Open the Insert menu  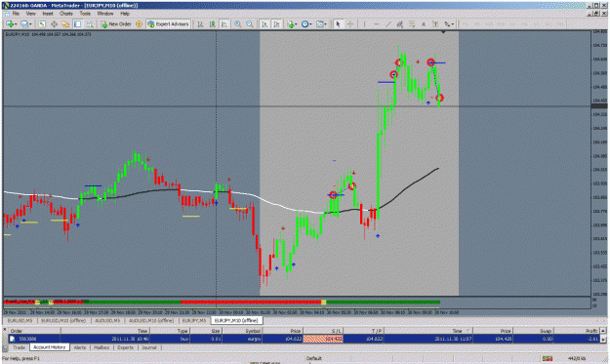pyautogui.click(x=48, y=14)
